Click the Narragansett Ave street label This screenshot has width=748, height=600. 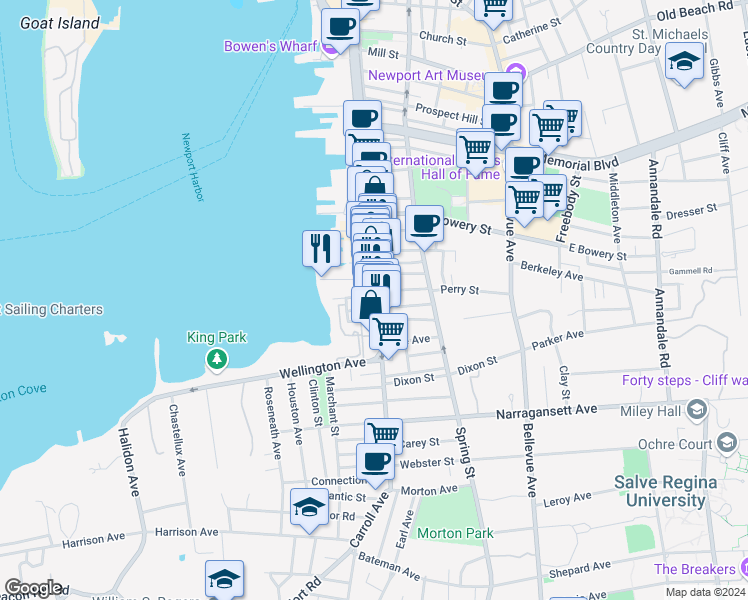(547, 411)
